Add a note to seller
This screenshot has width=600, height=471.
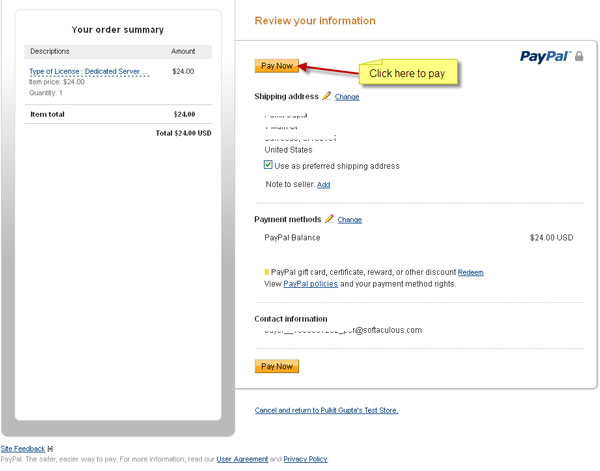[x=323, y=185]
